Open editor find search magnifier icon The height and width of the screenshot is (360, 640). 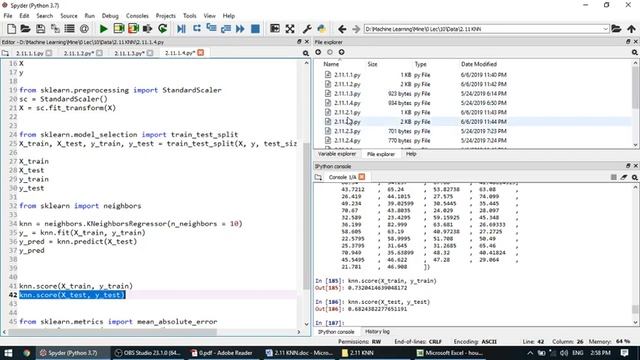tap(306, 53)
